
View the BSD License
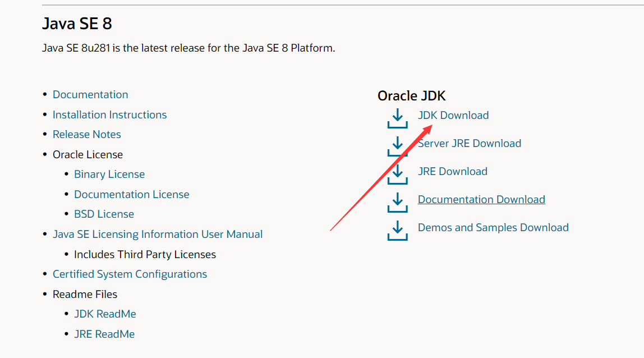coord(104,214)
